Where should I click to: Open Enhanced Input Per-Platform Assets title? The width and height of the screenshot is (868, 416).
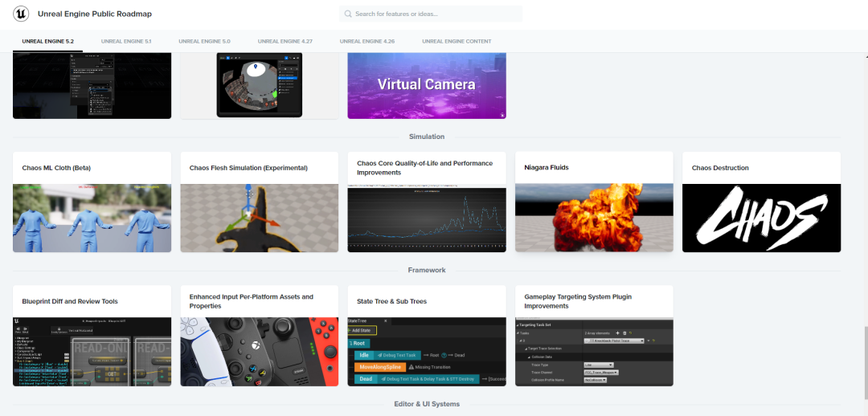(252, 301)
